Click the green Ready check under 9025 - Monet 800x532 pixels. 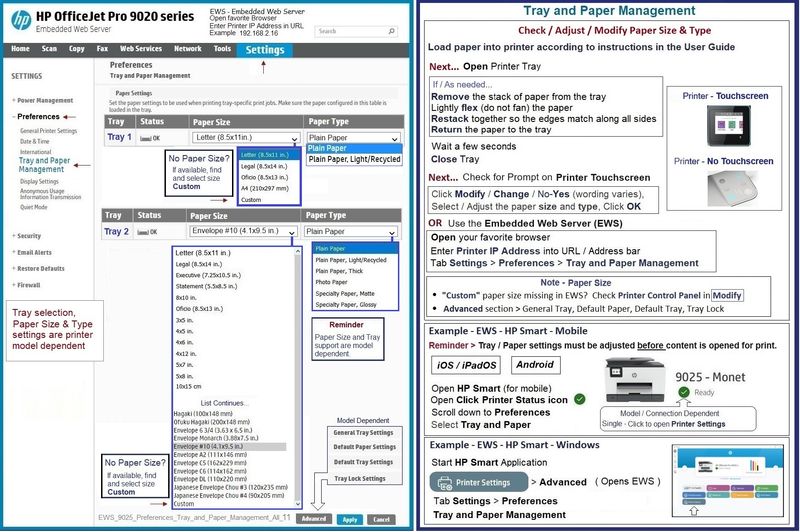click(684, 392)
